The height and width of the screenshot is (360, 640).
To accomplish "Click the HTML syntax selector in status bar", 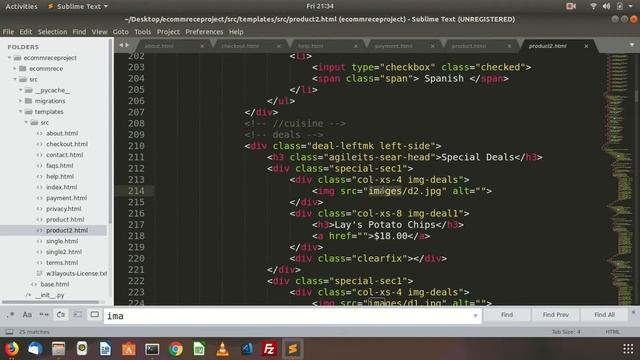I will pos(612,332).
